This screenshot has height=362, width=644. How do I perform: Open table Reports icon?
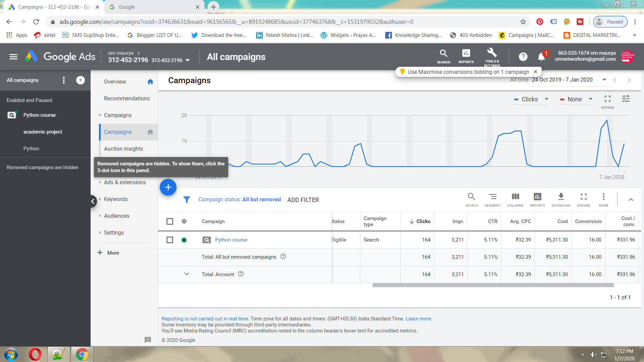click(537, 200)
